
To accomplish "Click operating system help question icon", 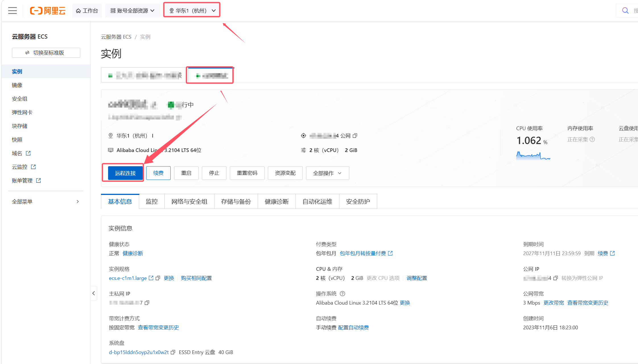I will pos(342,294).
